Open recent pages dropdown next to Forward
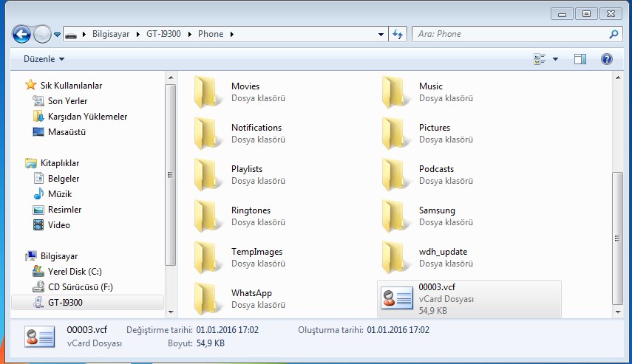Viewport: 632px width, 364px height. pos(57,34)
